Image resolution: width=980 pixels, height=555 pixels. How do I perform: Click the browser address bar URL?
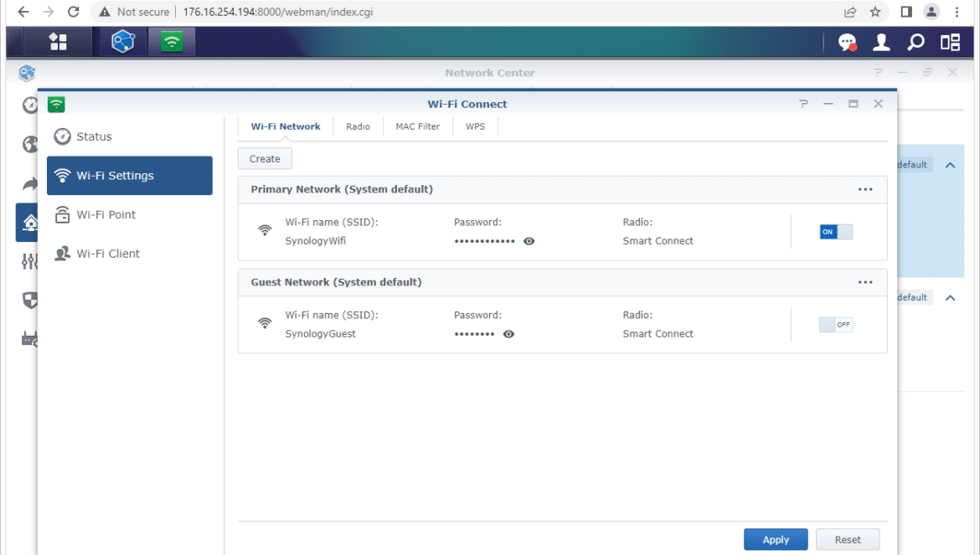click(278, 12)
